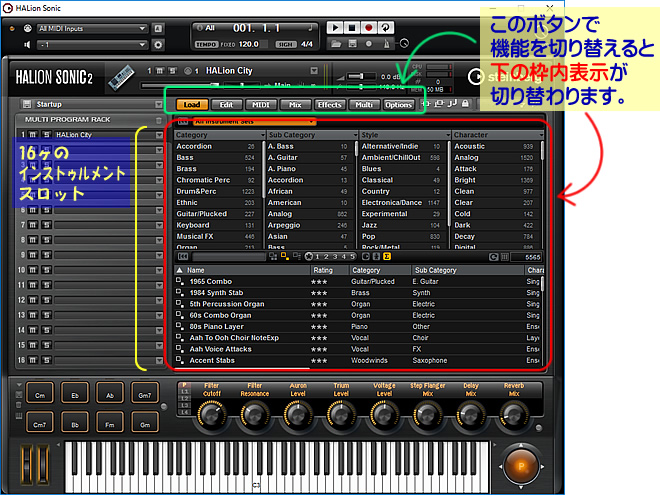Solo slot 13 in the program rack
660x495 pixels.
(x=46, y=315)
